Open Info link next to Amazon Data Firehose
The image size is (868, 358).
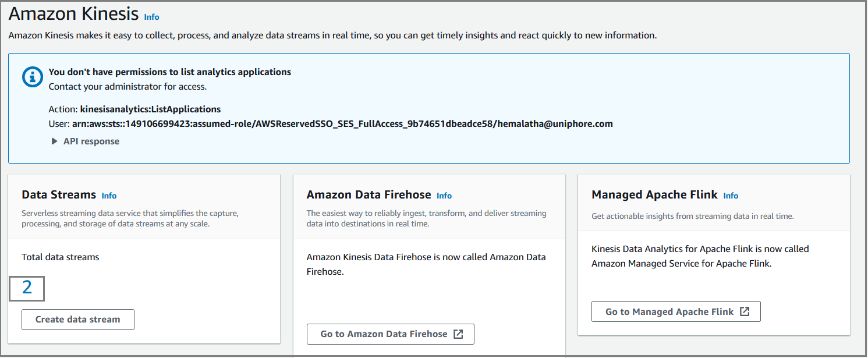pyautogui.click(x=444, y=196)
